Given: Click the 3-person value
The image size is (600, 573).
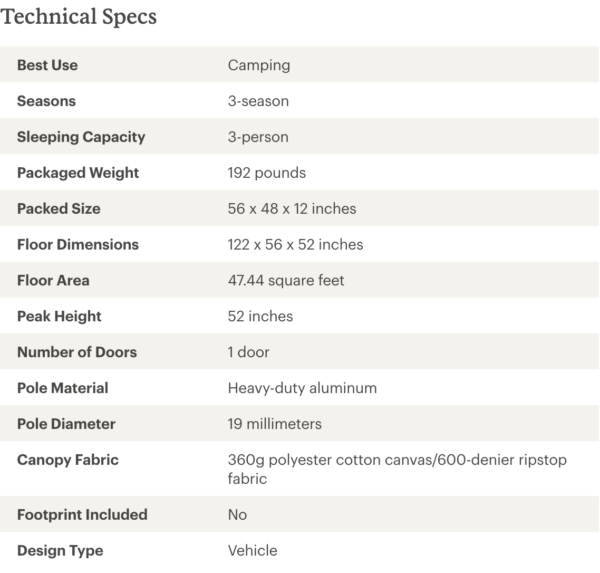Looking at the screenshot, I should (x=258, y=137).
